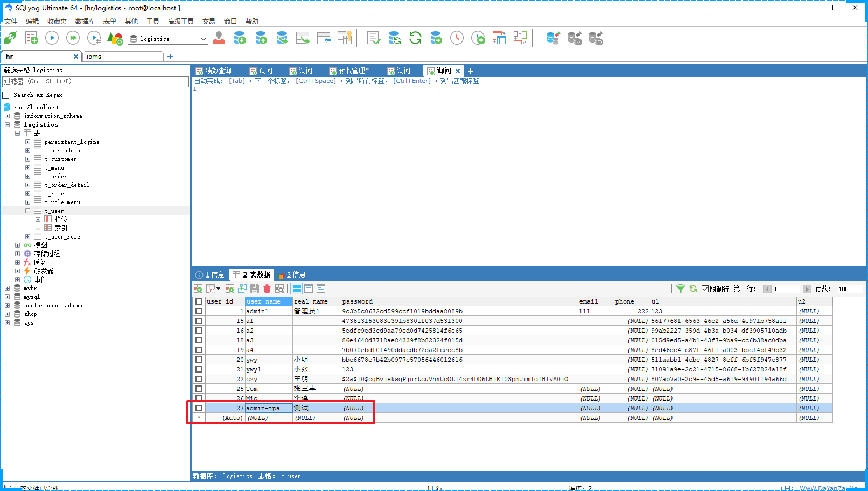Viewport: 868px width, 491px height.
Task: Click the import database icon with green arrow
Action: pos(240,38)
